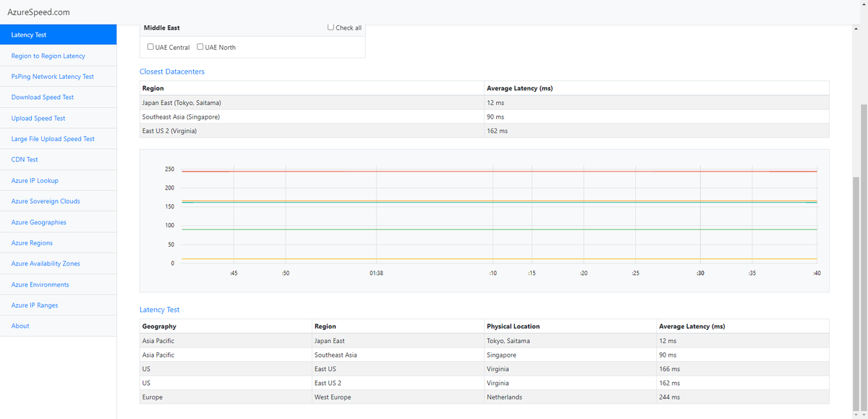Open Azure IP Ranges page
Image resolution: width=868 pixels, height=419 pixels.
58,305
